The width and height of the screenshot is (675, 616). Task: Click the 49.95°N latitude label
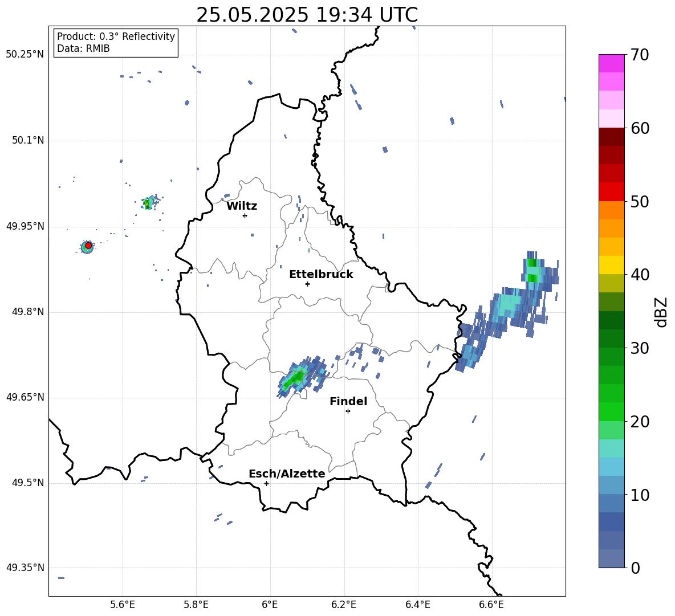[25, 226]
